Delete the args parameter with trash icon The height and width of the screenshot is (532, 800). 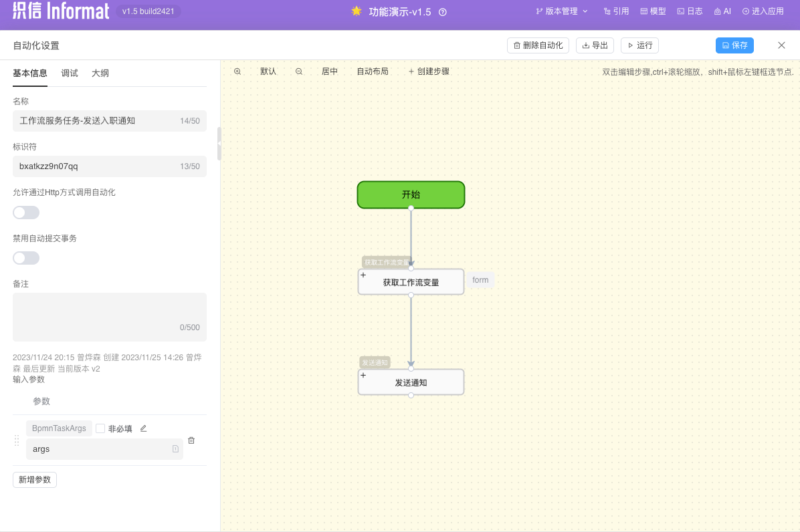click(x=191, y=440)
